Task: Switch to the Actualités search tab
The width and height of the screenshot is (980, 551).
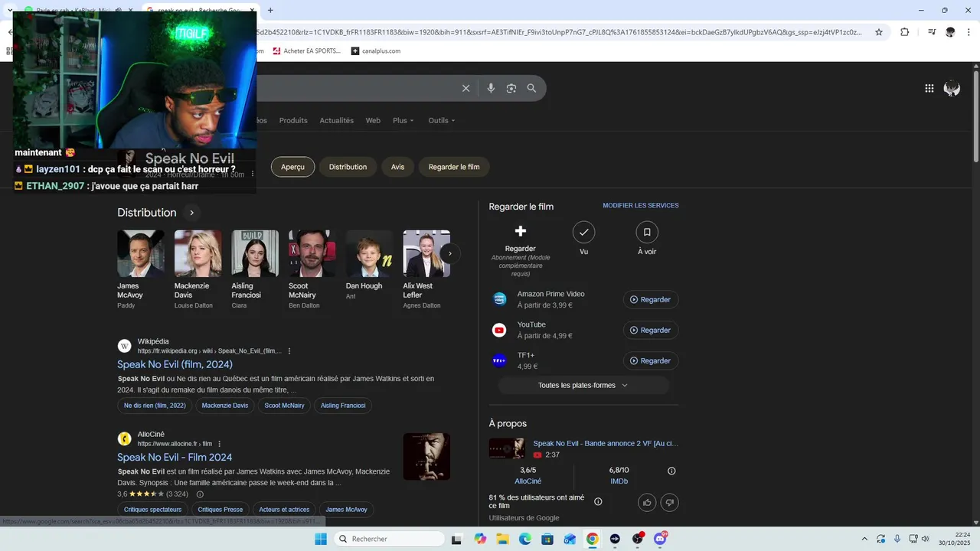Action: tap(337, 120)
